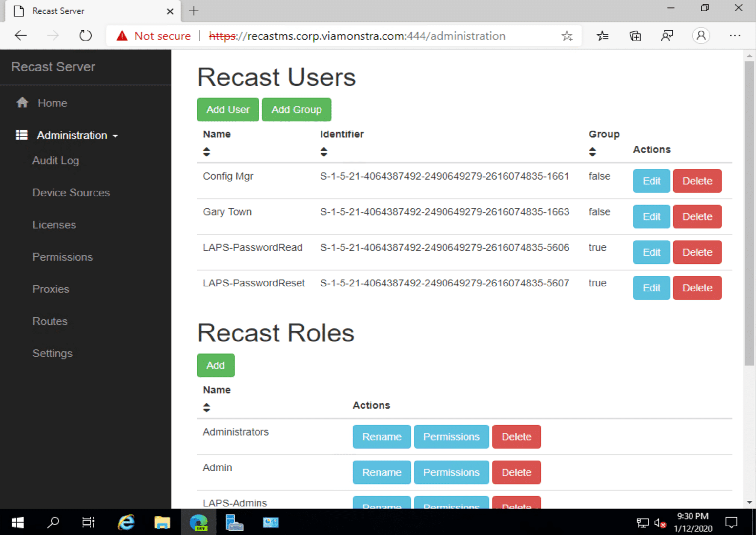Click the browser address bar URL
The height and width of the screenshot is (535, 756).
[357, 36]
